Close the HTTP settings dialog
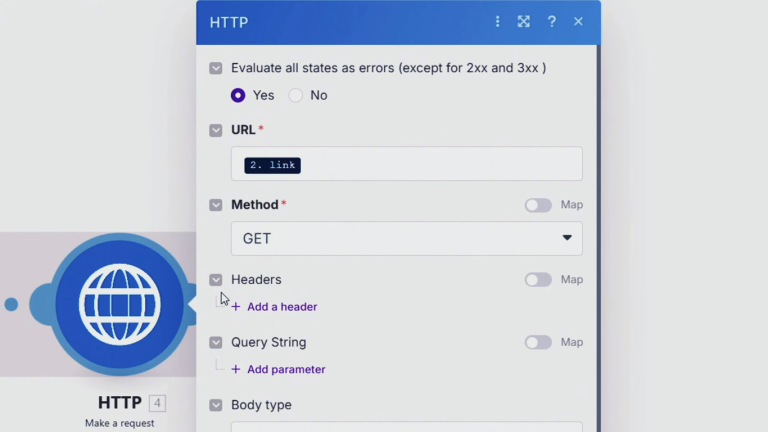The width and height of the screenshot is (768, 432). click(578, 22)
